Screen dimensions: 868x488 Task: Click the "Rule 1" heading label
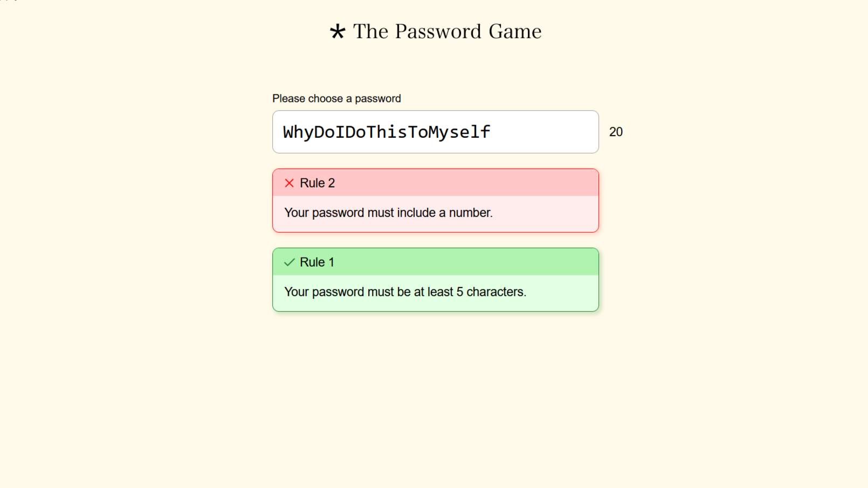tap(317, 262)
